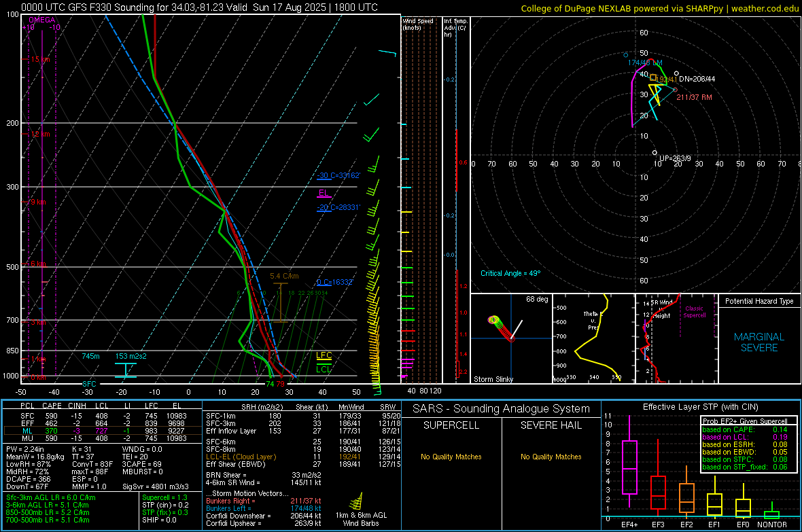Select the ML parcel row label

coord(28,431)
